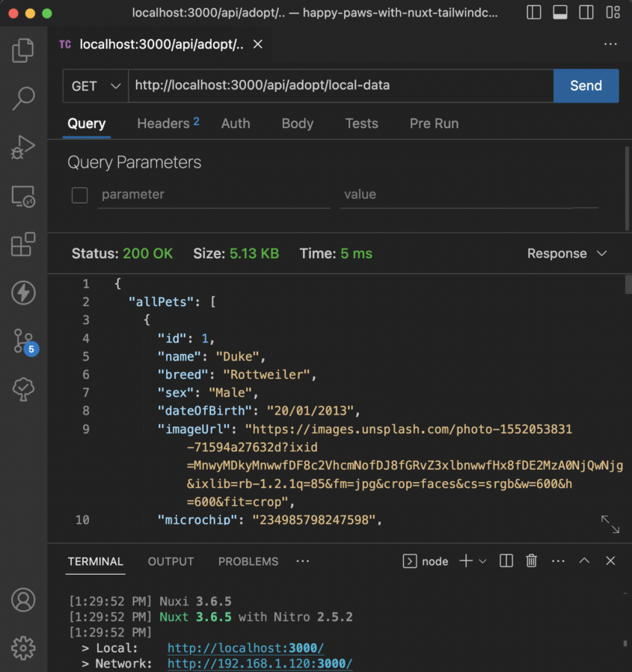Screen dimensions: 632x672
Task: Switch to the PROBLEMS tab
Action: coord(248,561)
